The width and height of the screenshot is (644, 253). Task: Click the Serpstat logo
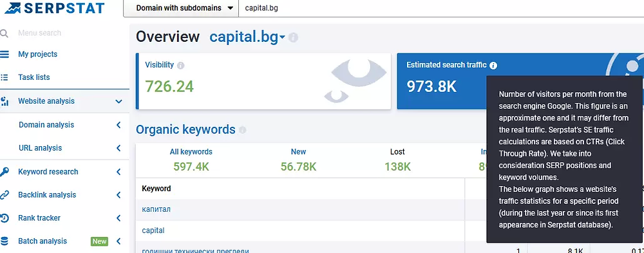(x=55, y=8)
